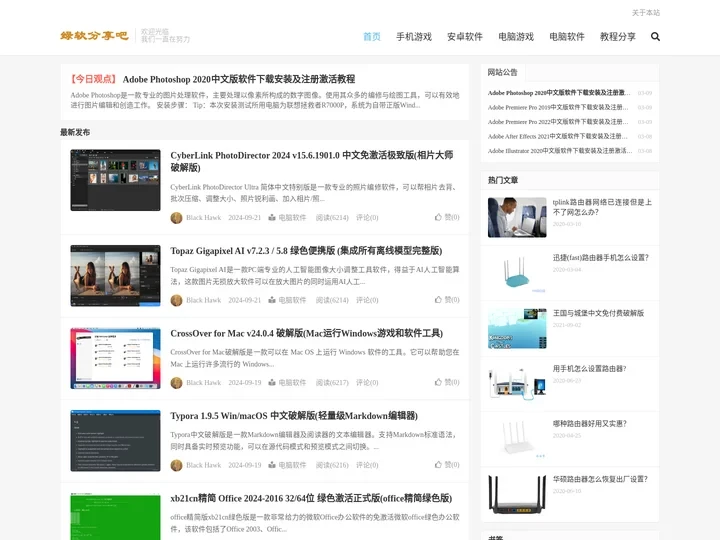Open 电脑游戏 navigation item
This screenshot has width=720, height=540.
(516, 37)
